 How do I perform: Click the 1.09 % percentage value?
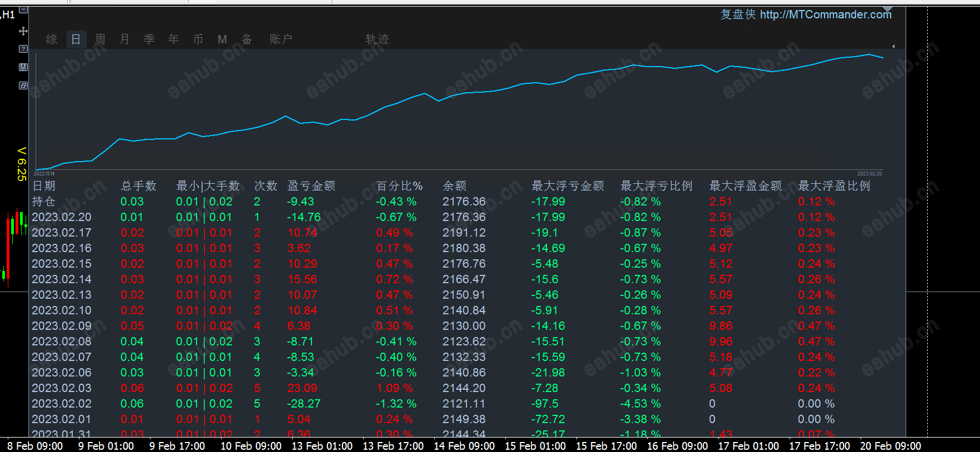(394, 388)
